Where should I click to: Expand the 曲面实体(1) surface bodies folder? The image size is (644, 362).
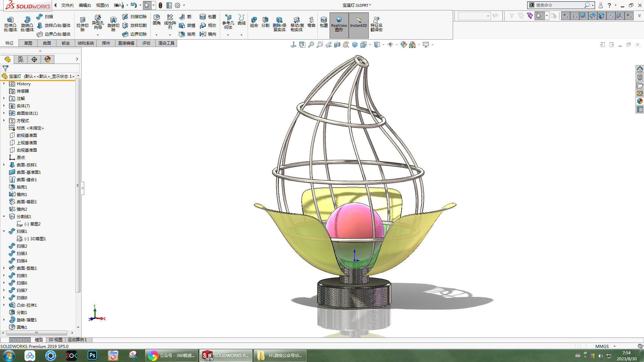tap(4, 113)
